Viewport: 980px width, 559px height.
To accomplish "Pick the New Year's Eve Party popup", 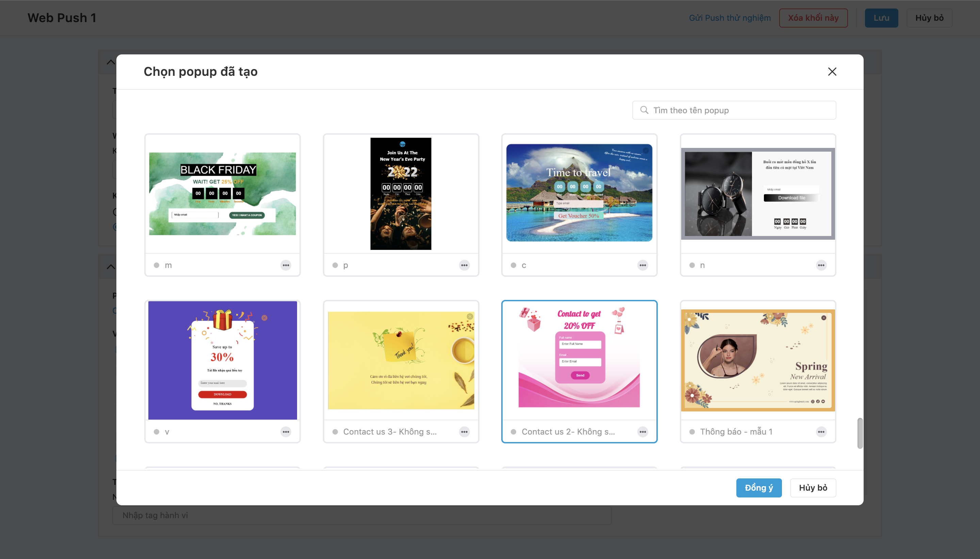I will pyautogui.click(x=401, y=194).
